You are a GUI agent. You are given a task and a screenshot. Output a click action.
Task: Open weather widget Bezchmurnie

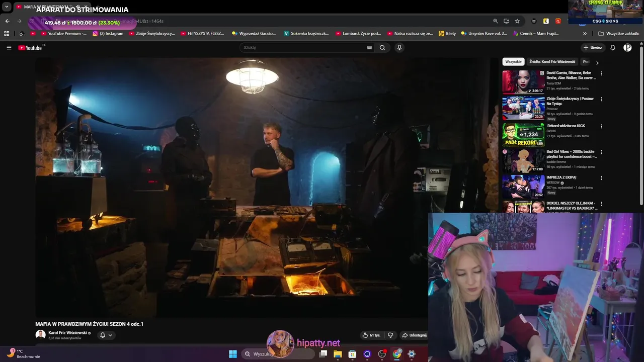[x=23, y=354]
